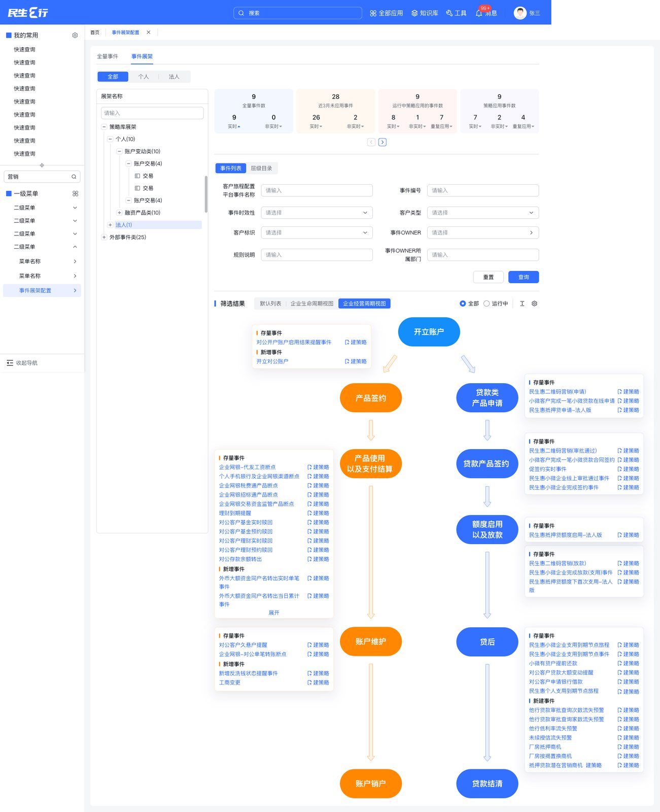Click the 重置 button
The height and width of the screenshot is (812, 660).
coord(488,277)
